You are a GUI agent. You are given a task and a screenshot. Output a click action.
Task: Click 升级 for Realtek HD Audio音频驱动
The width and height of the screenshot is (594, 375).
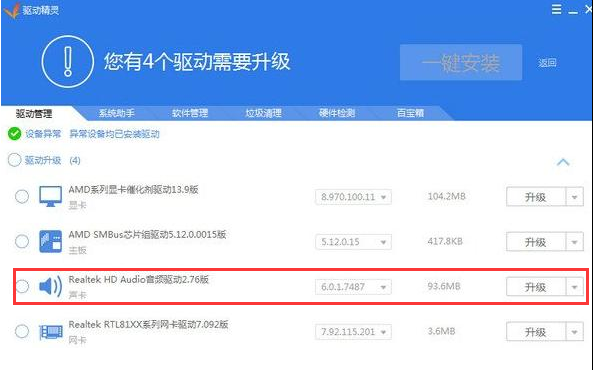[535, 287]
